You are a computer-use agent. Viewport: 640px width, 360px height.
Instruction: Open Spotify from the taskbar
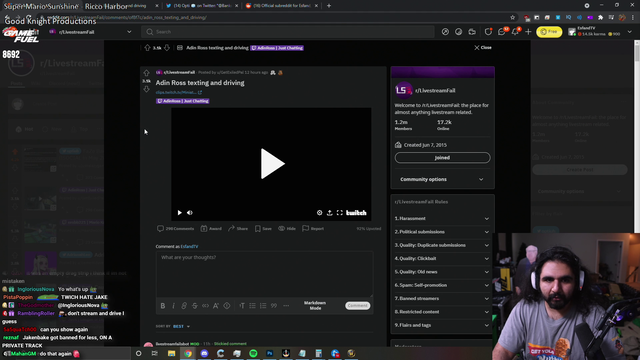[253, 353]
